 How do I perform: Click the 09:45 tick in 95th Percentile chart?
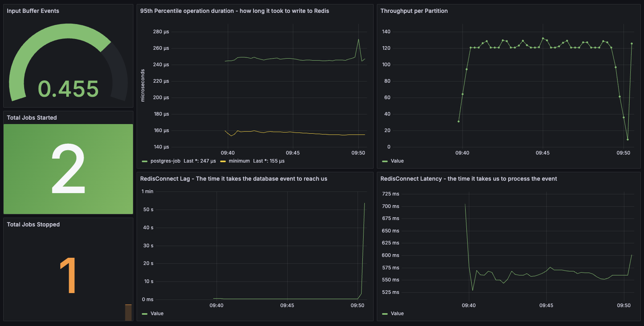click(x=293, y=153)
